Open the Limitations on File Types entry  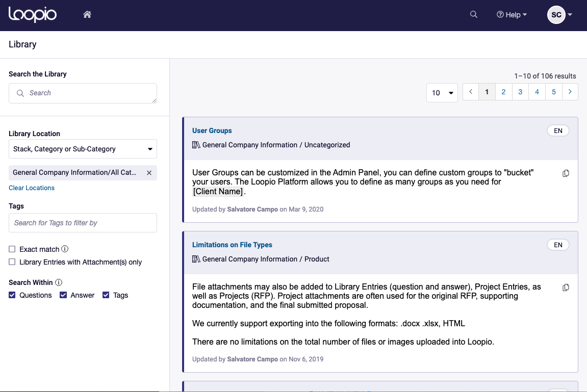232,245
